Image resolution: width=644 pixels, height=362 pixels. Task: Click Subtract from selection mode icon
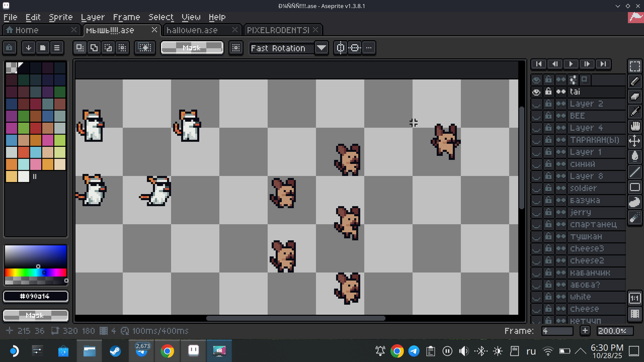click(x=108, y=48)
